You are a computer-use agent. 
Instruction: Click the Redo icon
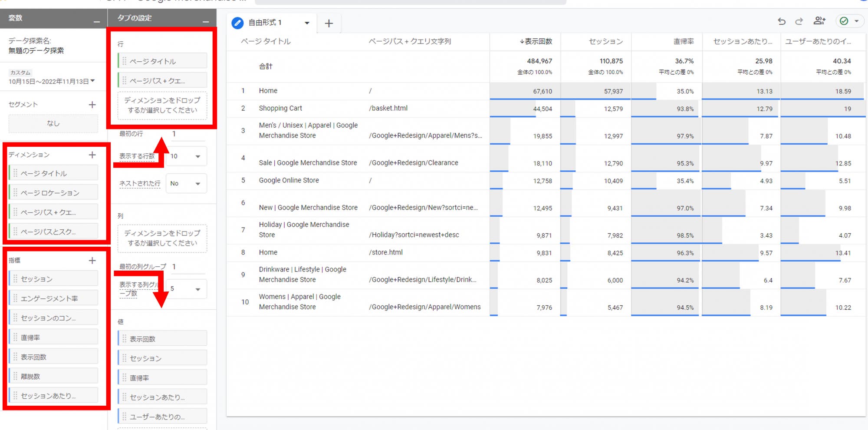(799, 20)
